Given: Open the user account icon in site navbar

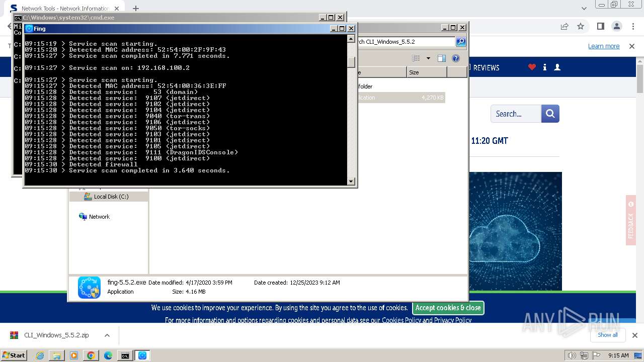Looking at the screenshot, I should pyautogui.click(x=557, y=67).
